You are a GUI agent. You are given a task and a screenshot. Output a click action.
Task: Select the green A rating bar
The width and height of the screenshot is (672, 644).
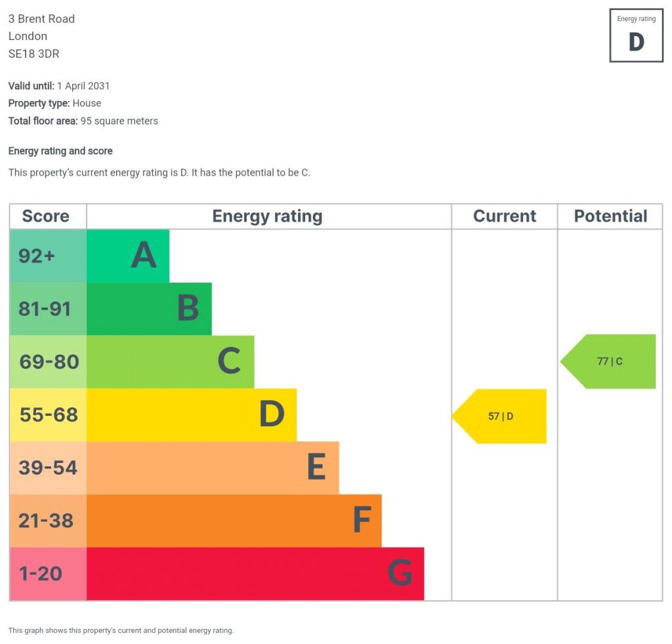tap(128, 256)
